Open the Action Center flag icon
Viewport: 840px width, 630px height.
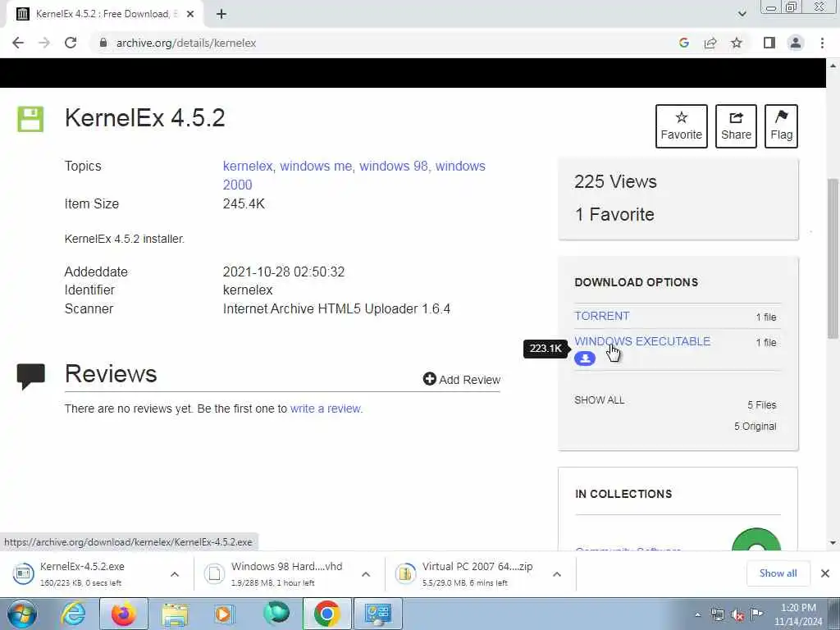click(757, 614)
